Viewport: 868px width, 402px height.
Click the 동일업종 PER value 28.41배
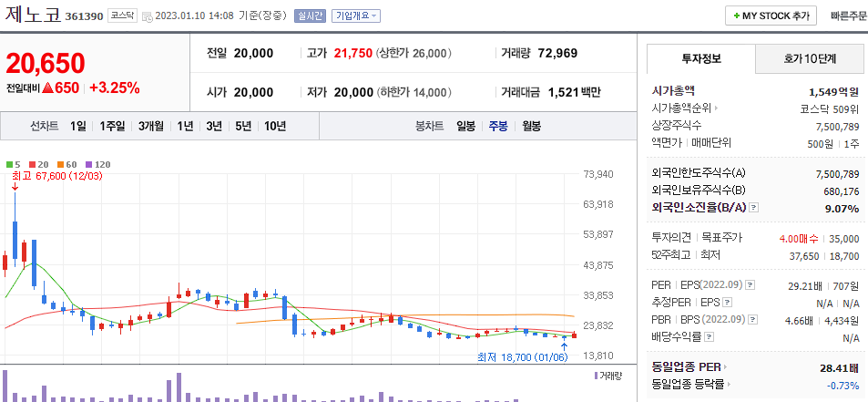(x=840, y=368)
